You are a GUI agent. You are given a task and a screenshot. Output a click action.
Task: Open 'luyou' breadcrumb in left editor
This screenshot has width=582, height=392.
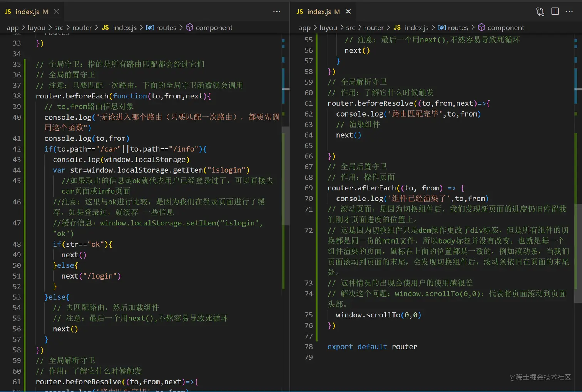37,28
